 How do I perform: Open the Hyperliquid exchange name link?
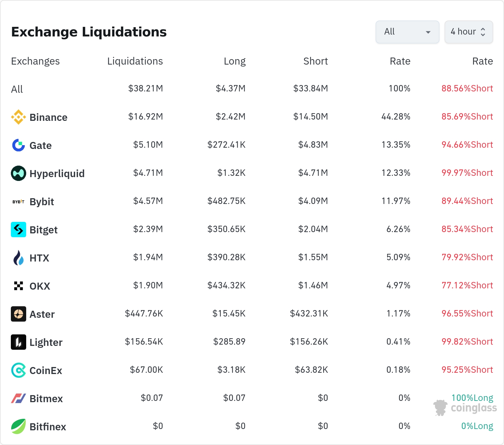click(57, 174)
